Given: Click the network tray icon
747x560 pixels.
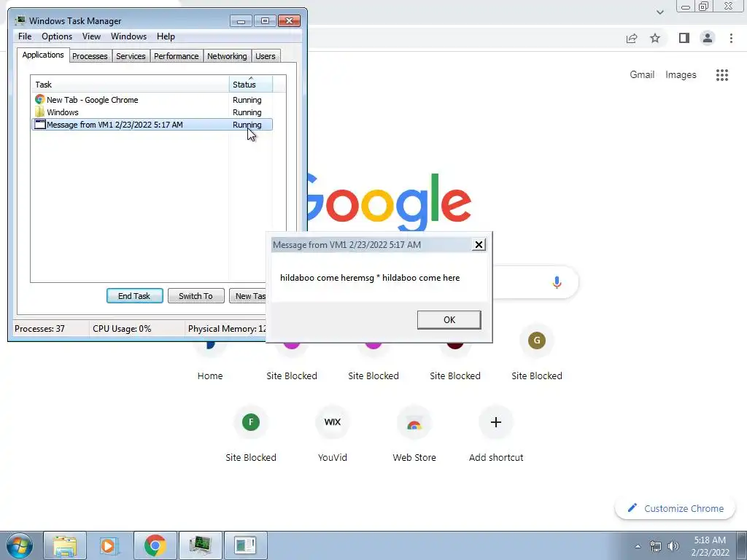Looking at the screenshot, I should pyautogui.click(x=656, y=547).
